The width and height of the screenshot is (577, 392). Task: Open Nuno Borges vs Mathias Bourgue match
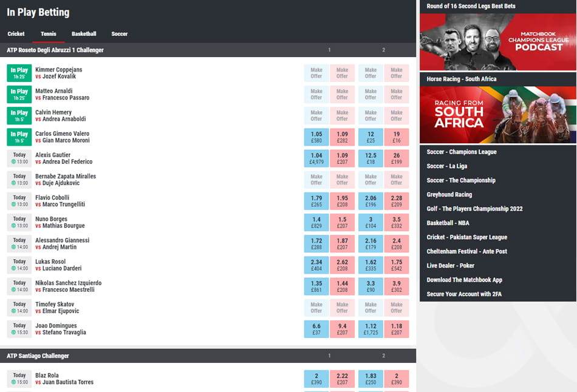60,222
